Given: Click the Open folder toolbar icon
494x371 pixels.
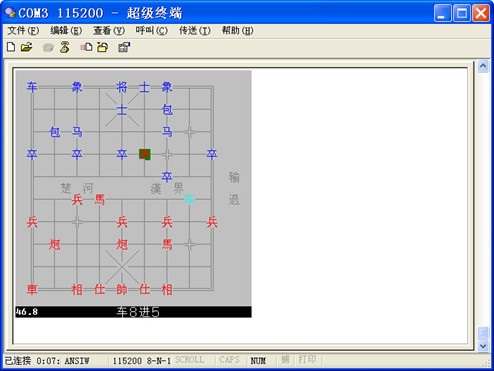Looking at the screenshot, I should [26, 47].
